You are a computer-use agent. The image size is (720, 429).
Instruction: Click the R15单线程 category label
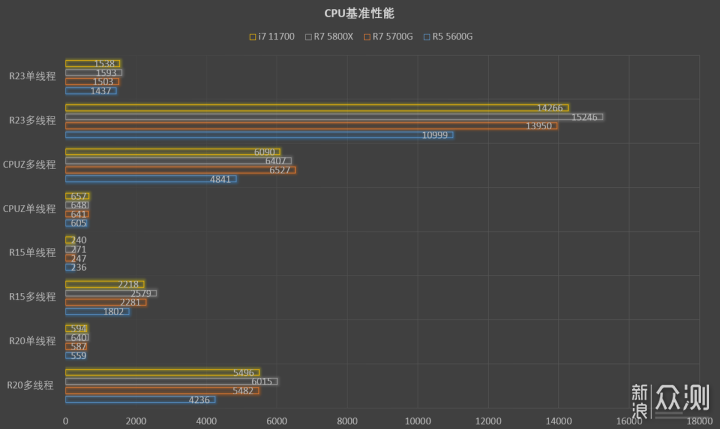coord(32,253)
